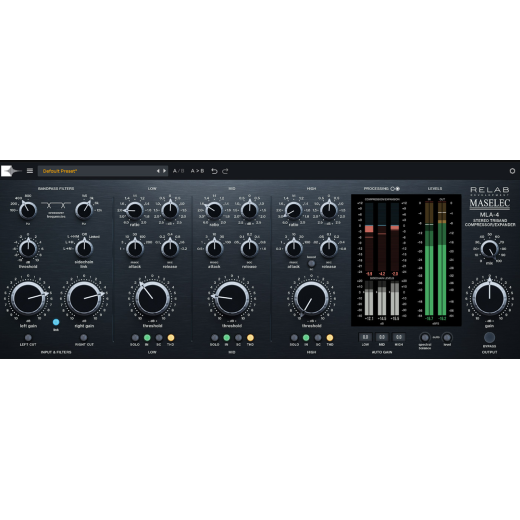This screenshot has width=520, height=520.
Task: Click the A>B copy button
Action: (197, 171)
